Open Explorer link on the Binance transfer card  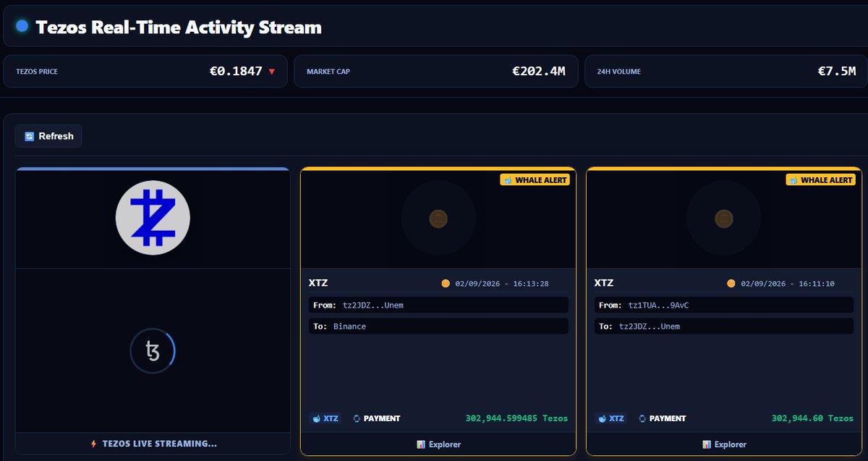[438, 444]
